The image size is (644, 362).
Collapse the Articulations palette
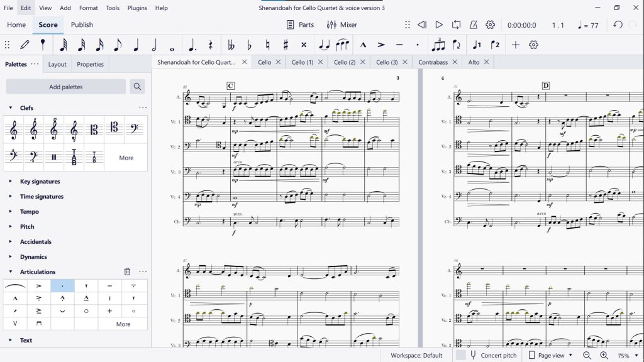coord(11,271)
